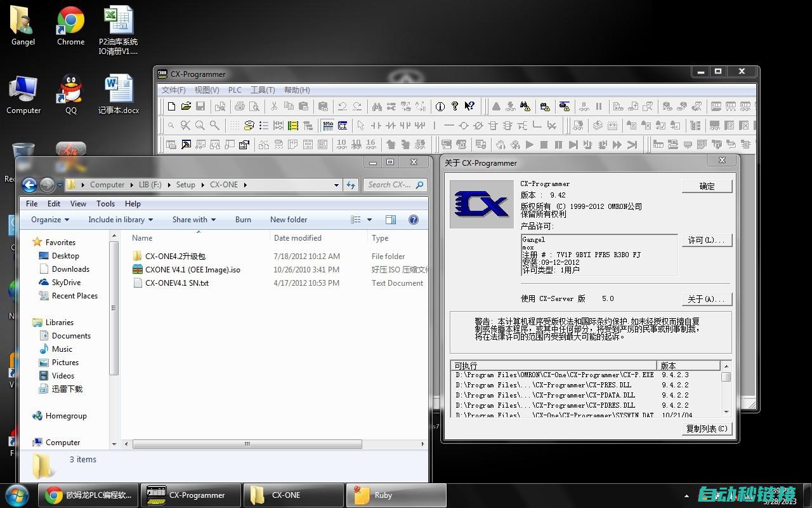The image size is (812, 508).
Task: Click the 许可(L)... button
Action: coord(707,240)
